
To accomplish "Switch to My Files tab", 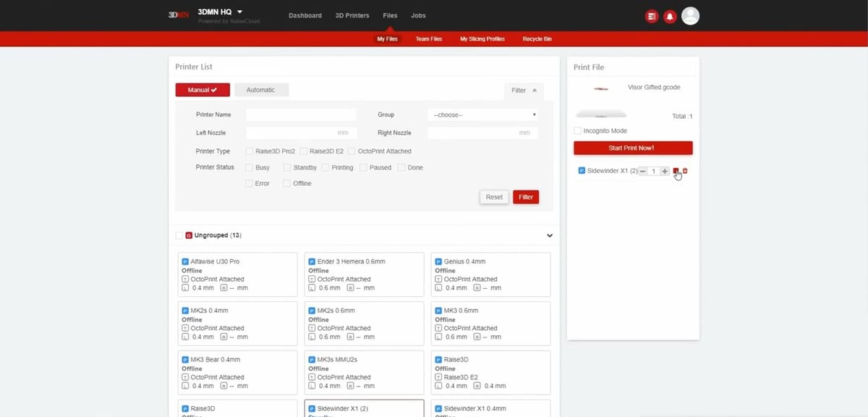I will [387, 39].
